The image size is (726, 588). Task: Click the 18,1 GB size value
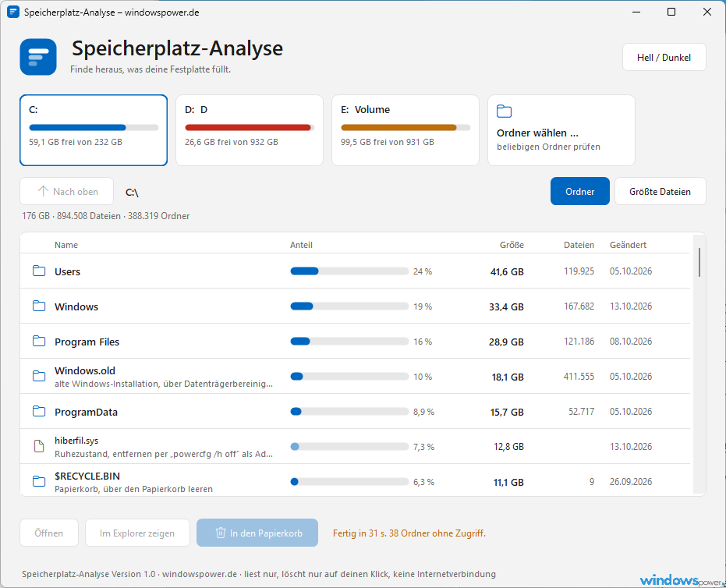pyautogui.click(x=508, y=377)
